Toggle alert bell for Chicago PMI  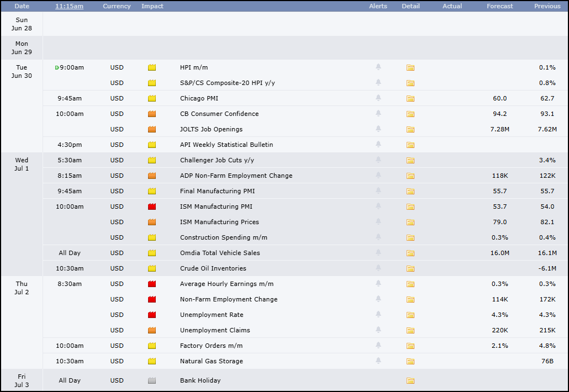pos(378,98)
